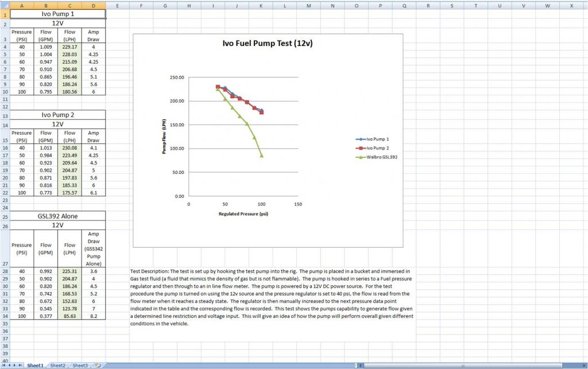Switch to the Sheet2 tab

57,365
